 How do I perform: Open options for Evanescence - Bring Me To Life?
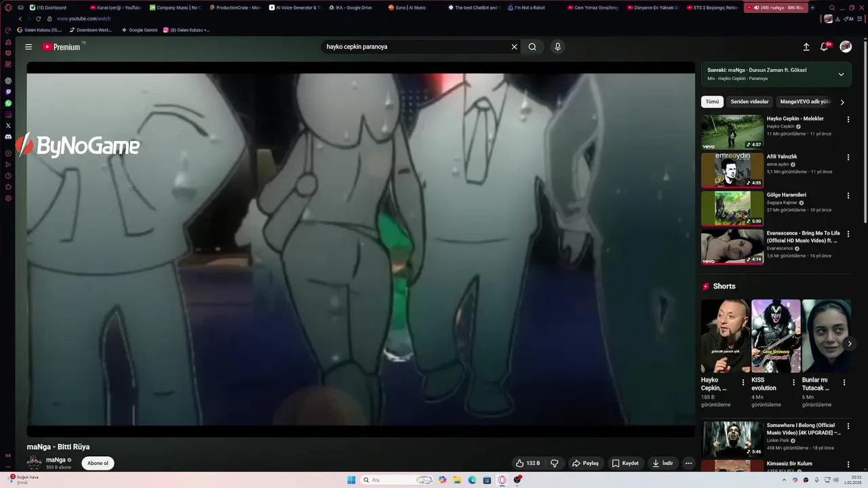pyautogui.click(x=848, y=234)
